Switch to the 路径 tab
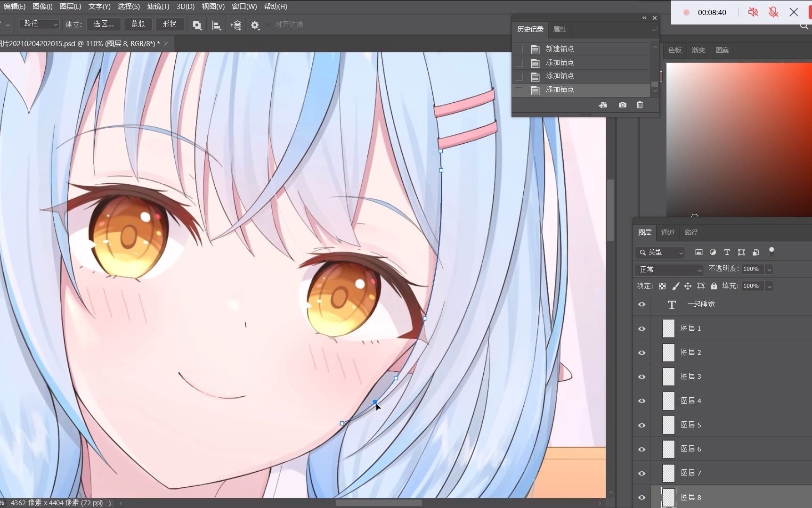Image resolution: width=812 pixels, height=508 pixels. [x=691, y=232]
